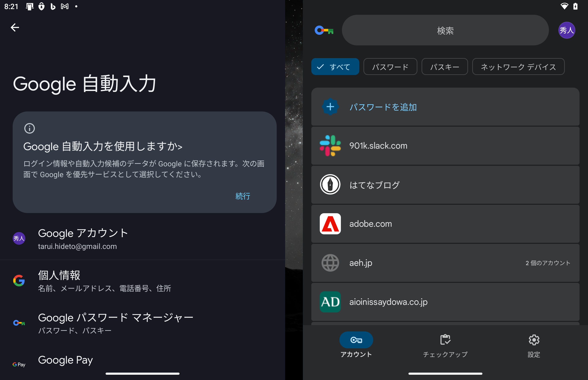Viewport: 588px width, 380px height.
Task: Select the アカウント tab
Action: 356,345
